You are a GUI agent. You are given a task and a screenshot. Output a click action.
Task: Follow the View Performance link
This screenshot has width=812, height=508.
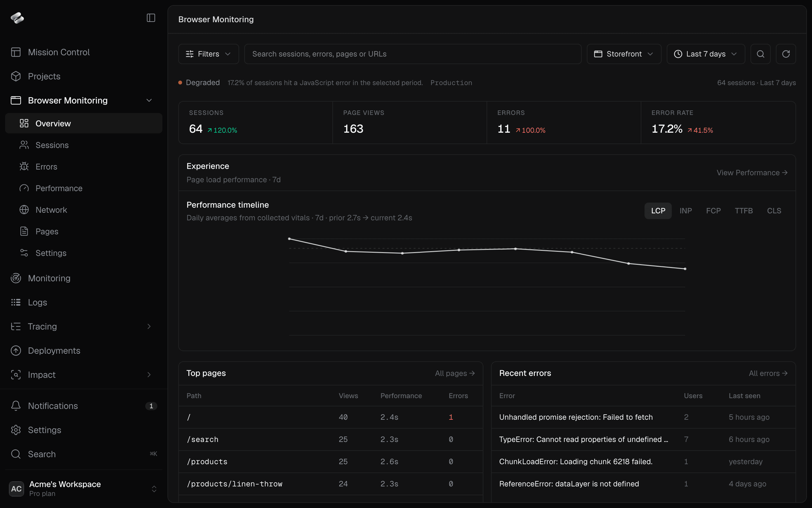[752, 173]
